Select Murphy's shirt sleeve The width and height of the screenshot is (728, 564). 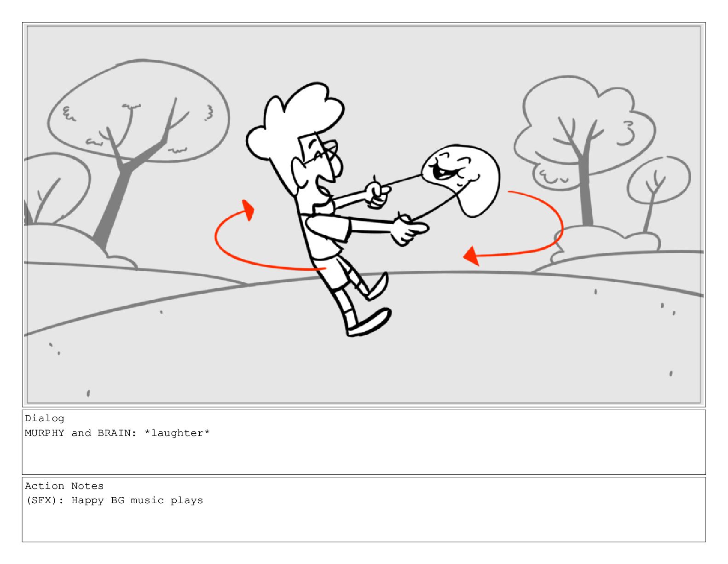(x=328, y=228)
